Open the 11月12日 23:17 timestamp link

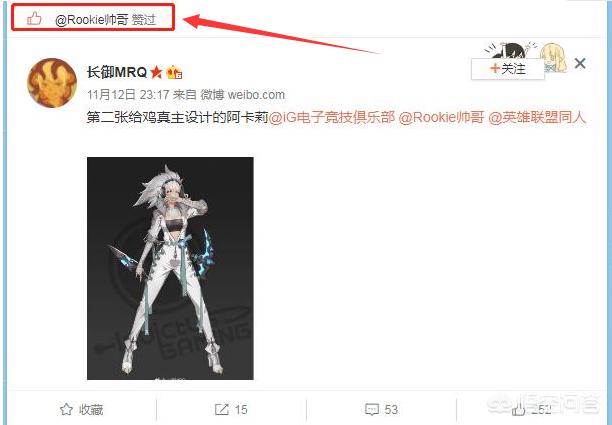pos(128,94)
